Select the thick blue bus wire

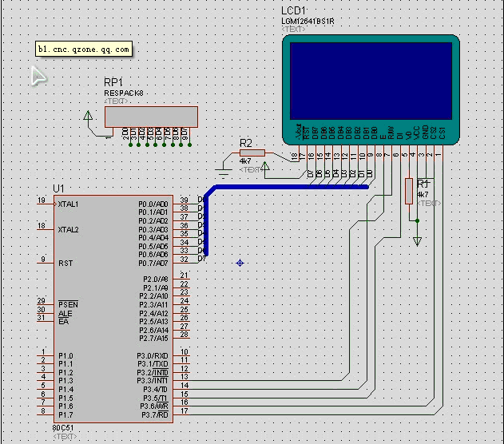tap(288, 187)
